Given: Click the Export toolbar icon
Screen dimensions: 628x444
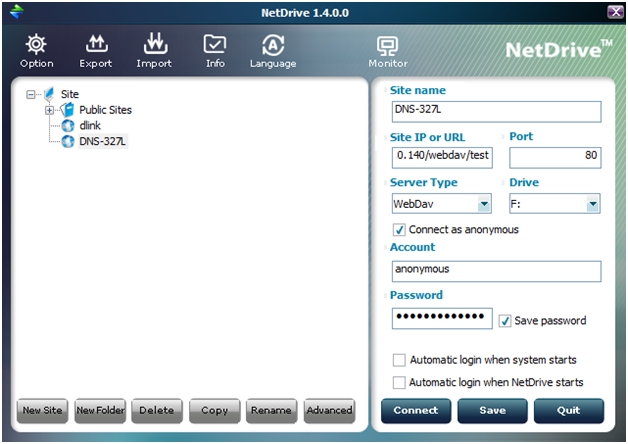Looking at the screenshot, I should point(95,45).
